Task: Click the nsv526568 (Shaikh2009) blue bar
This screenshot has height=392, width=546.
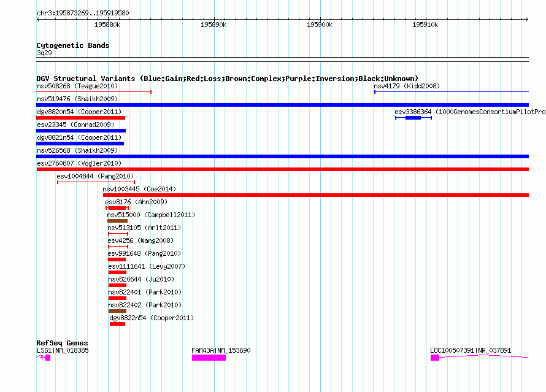Action: click(x=282, y=156)
